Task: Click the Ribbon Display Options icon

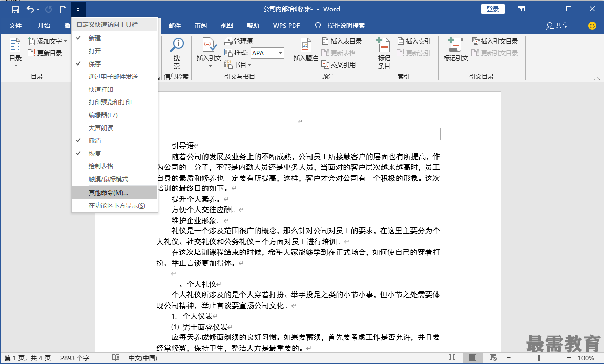Action: (x=521, y=9)
